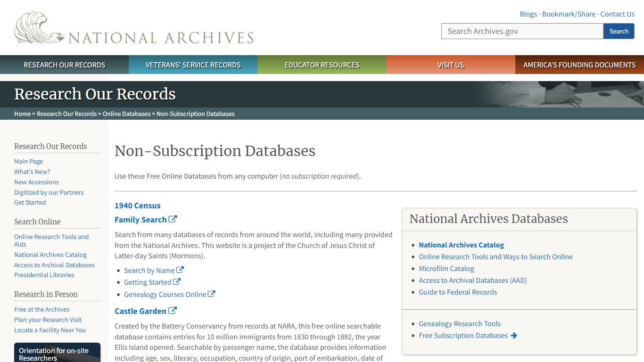Open the Free at the Archives link
644x362 pixels.
(41, 309)
